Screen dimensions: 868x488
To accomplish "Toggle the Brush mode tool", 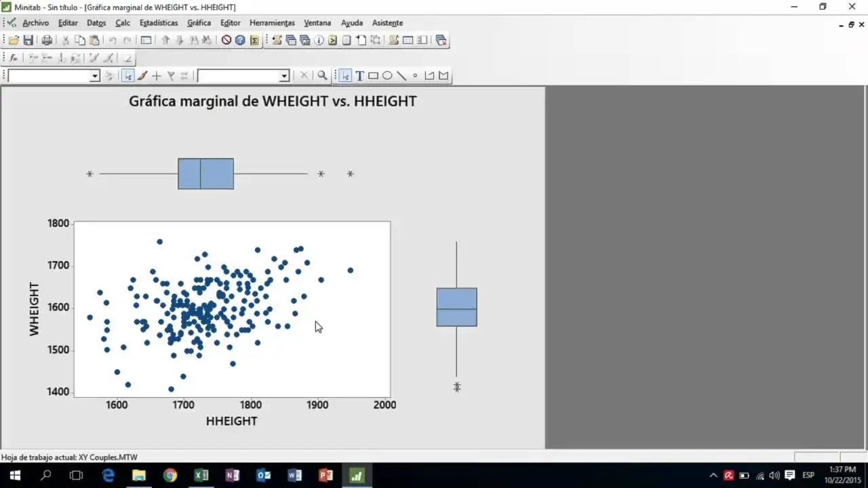I will coord(142,76).
